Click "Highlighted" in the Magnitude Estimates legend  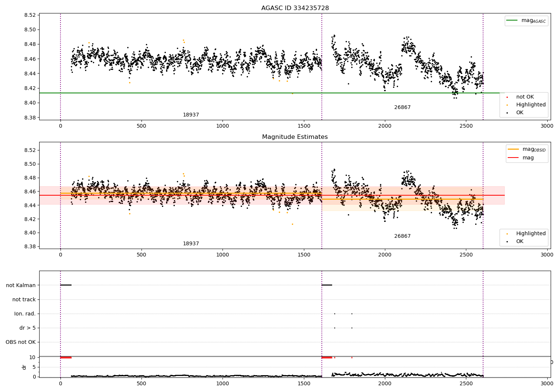(531, 234)
